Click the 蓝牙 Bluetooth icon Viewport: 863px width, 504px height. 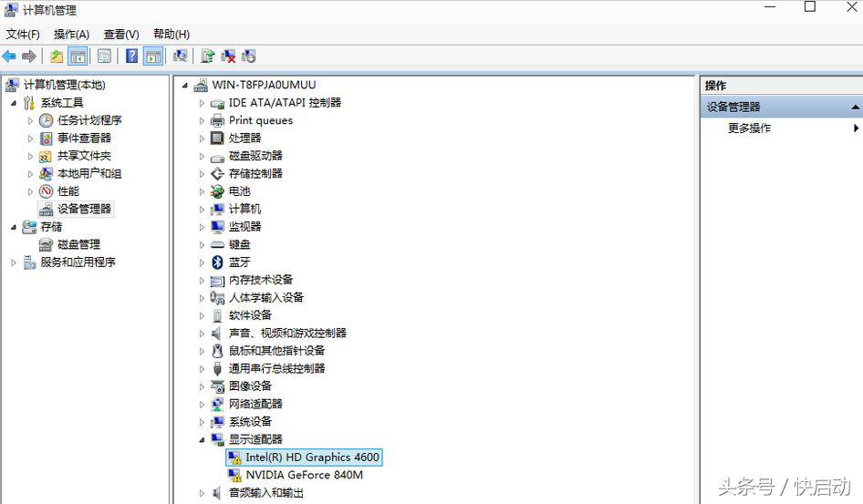(x=217, y=262)
